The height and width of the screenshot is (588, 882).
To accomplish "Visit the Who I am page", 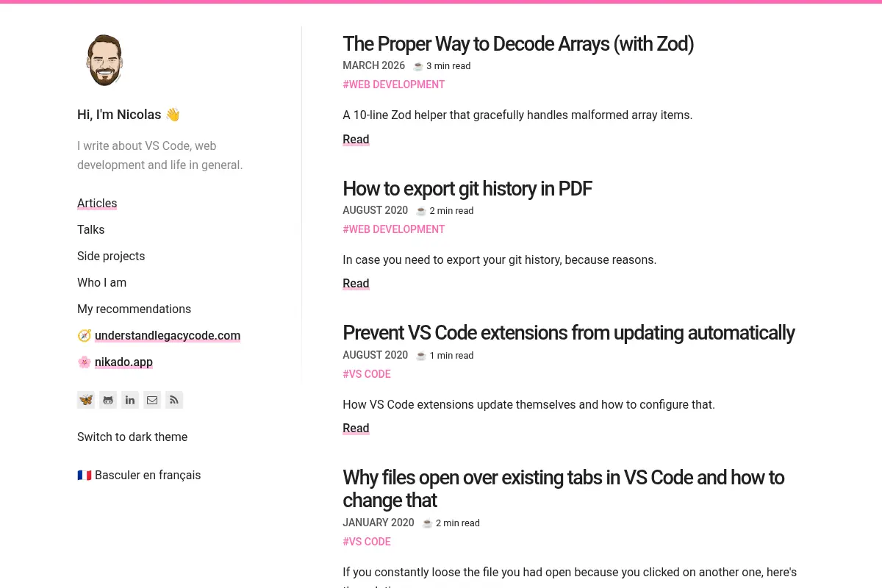I will point(101,282).
